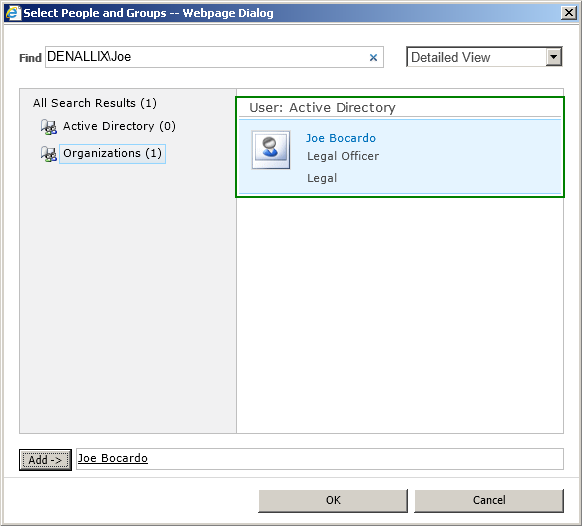Click the Legal Officer title text

click(x=343, y=156)
